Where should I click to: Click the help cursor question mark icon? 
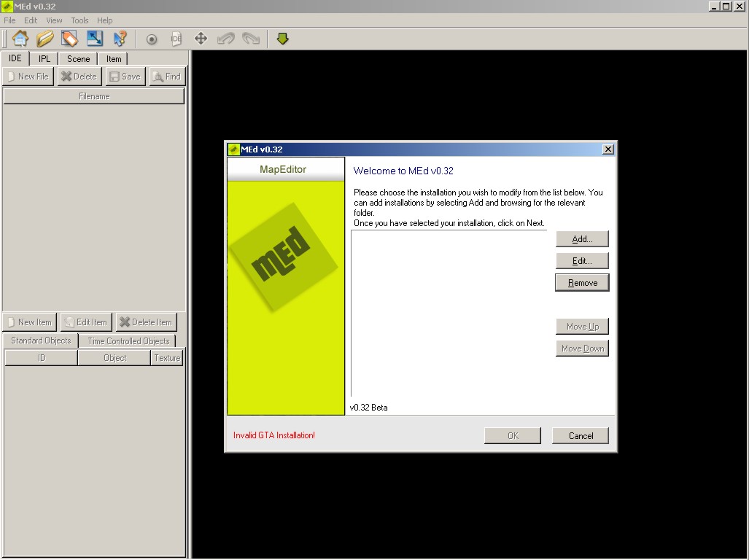click(120, 39)
